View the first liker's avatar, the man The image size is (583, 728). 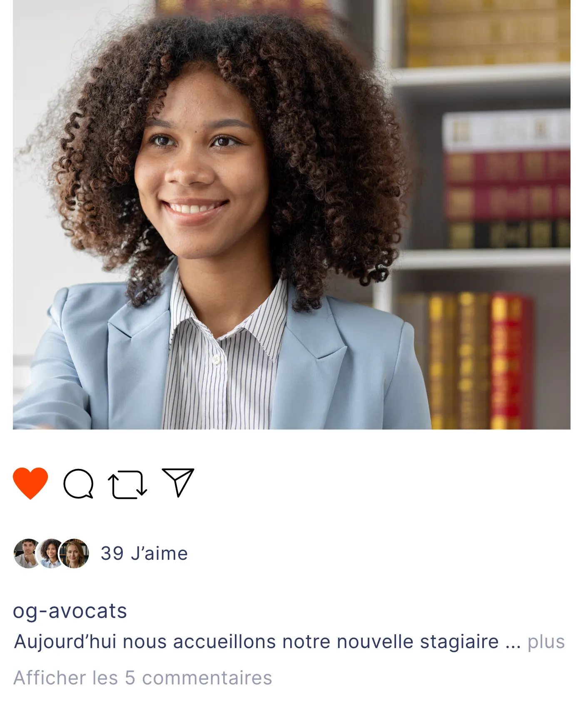click(x=26, y=553)
